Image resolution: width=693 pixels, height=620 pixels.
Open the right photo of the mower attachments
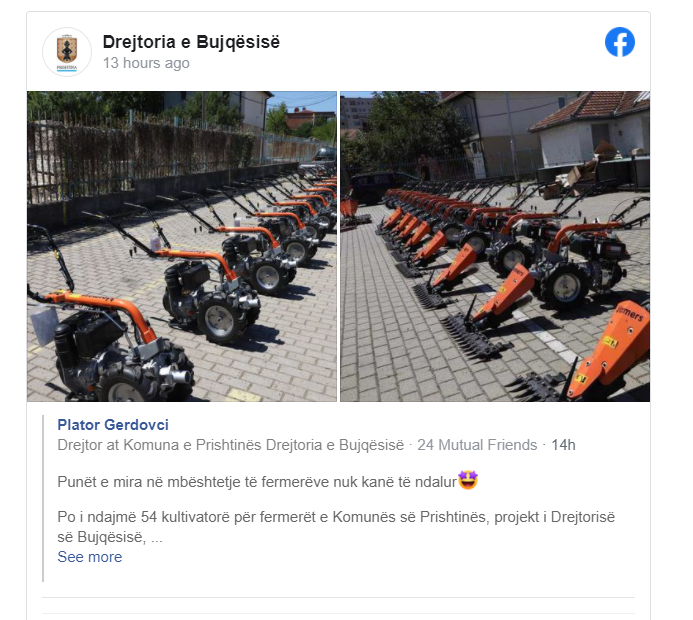pyautogui.click(x=495, y=246)
